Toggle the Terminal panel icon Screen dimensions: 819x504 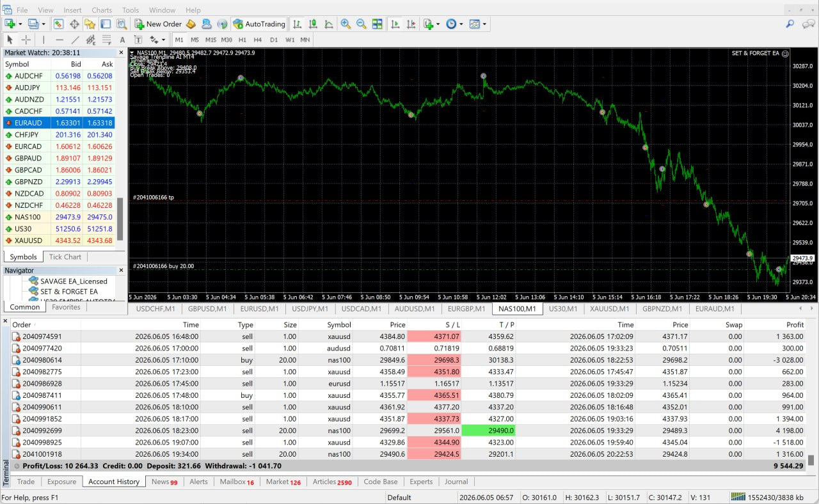coord(105,24)
